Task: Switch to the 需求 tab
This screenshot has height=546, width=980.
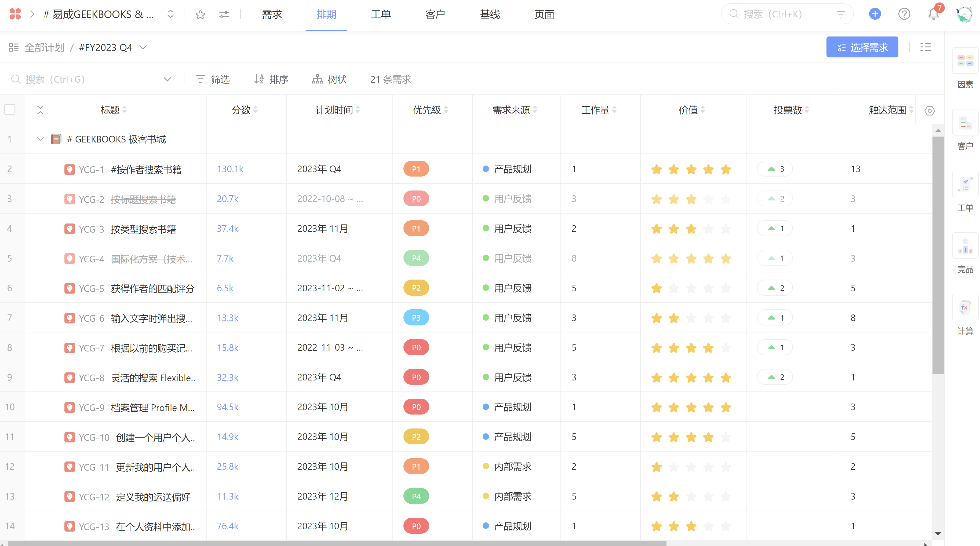Action: tap(272, 14)
